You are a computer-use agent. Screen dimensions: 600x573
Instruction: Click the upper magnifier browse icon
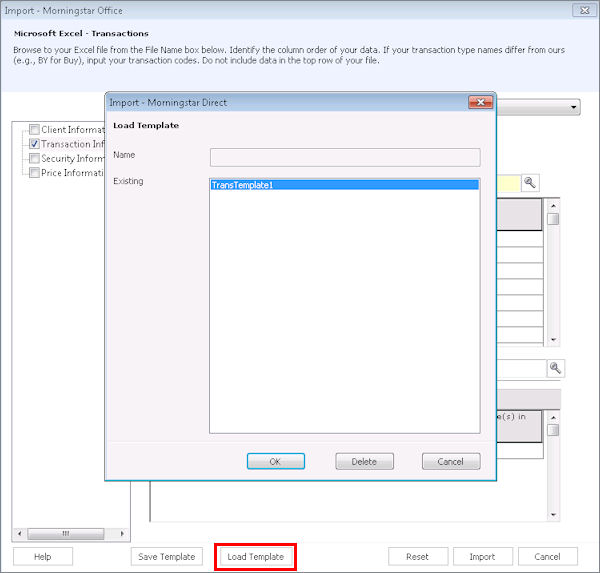point(530,182)
